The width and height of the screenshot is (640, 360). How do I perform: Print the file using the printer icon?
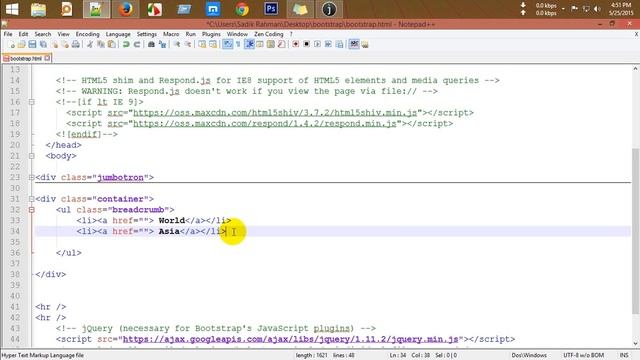point(76,44)
